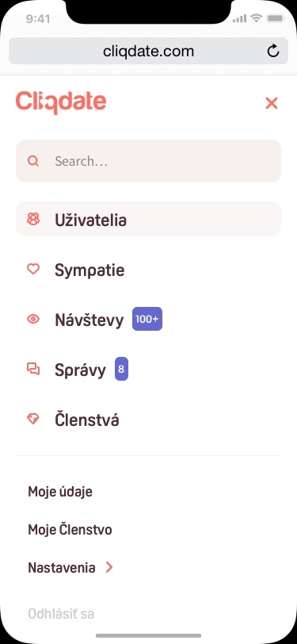Click the Uživatelia users icon
The width and height of the screenshot is (297, 644).
click(33, 219)
